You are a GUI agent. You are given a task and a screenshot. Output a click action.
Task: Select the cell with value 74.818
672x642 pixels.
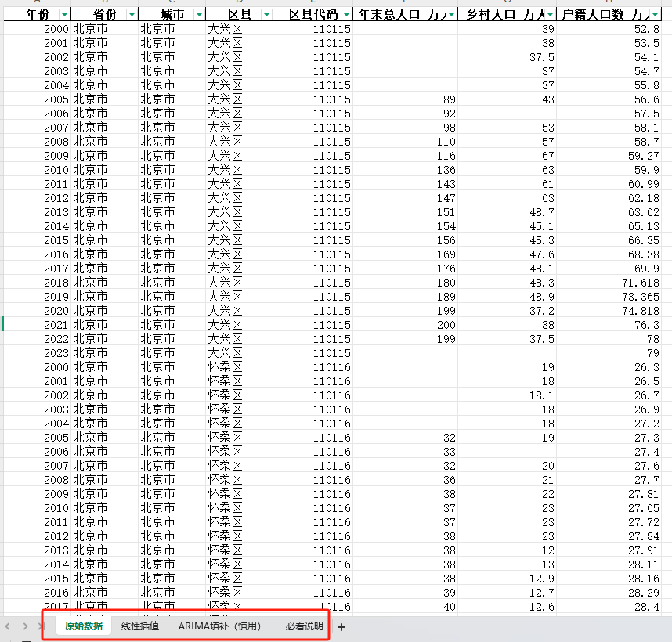coord(609,311)
